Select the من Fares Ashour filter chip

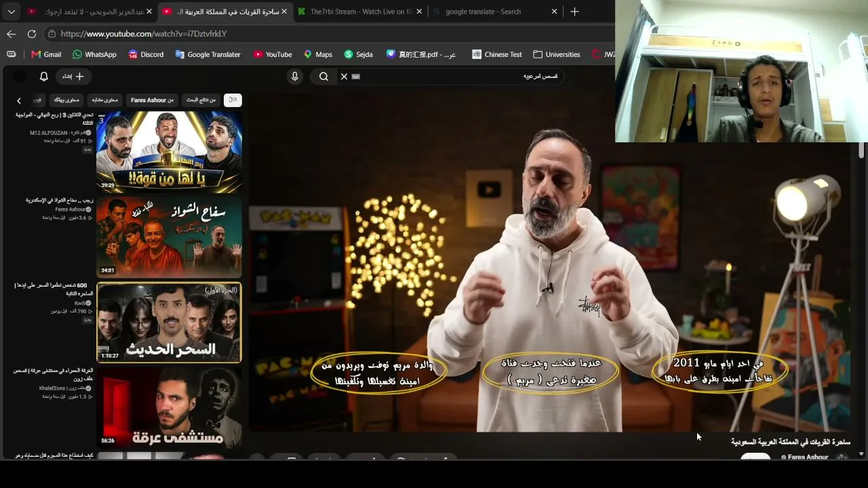(x=152, y=100)
